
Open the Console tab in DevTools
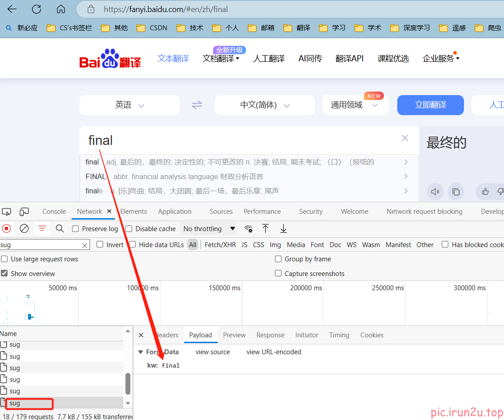tap(54, 212)
